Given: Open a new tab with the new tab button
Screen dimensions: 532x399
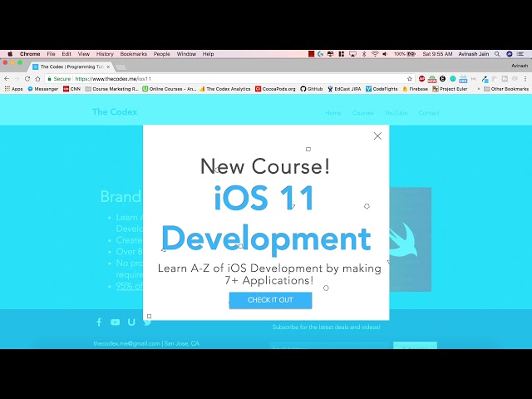Looking at the screenshot, I should coord(121,67).
